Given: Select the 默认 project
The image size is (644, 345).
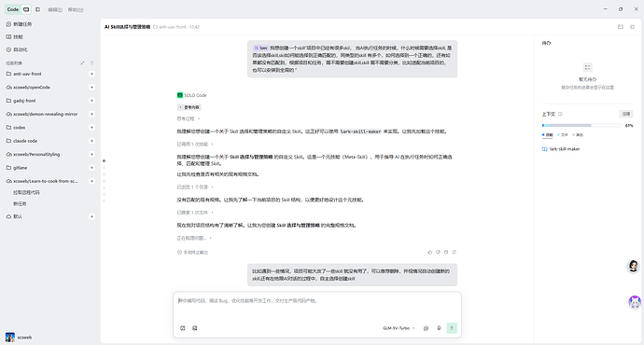Looking at the screenshot, I should (x=14, y=216).
